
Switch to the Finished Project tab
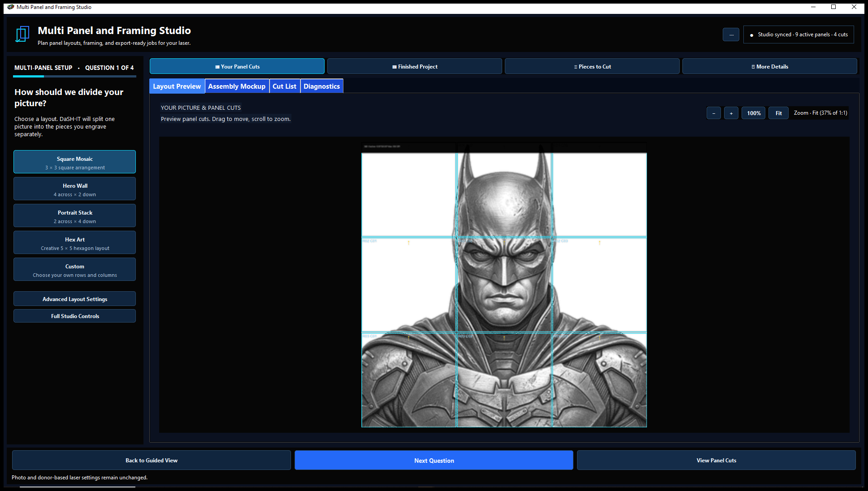click(x=415, y=66)
